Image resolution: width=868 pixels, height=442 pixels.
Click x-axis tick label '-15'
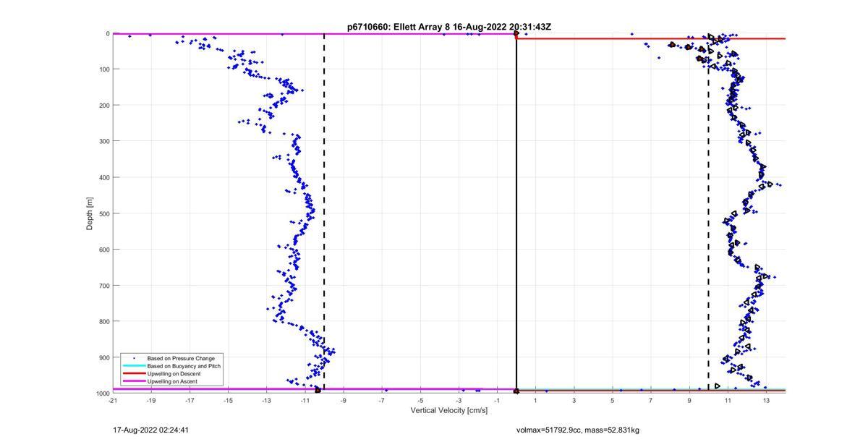tap(228, 401)
